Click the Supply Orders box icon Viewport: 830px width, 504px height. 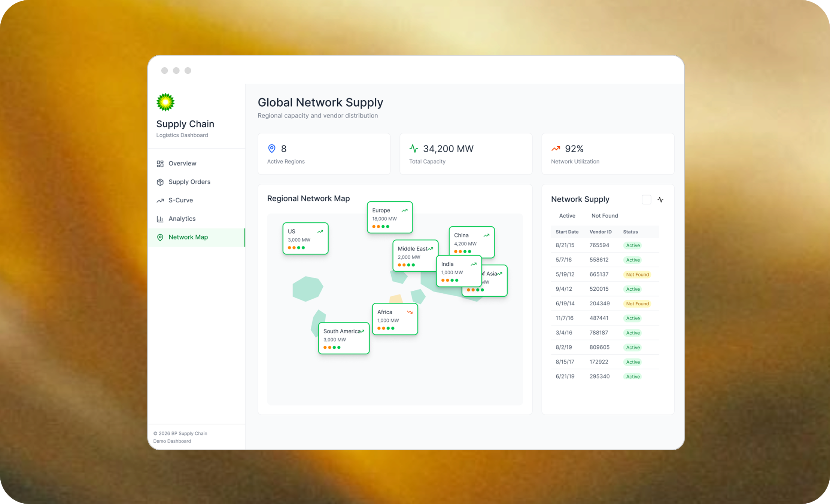pos(160,182)
